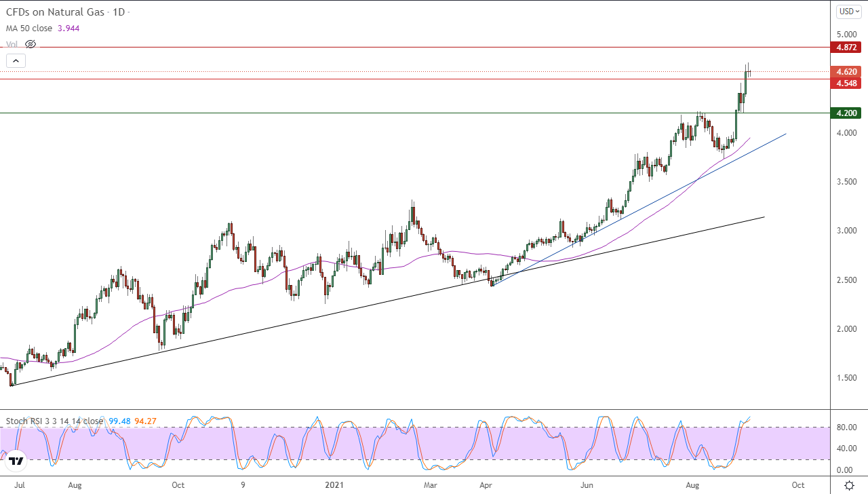Open chart settings gear icon
The image size is (868, 494).
pos(849,485)
